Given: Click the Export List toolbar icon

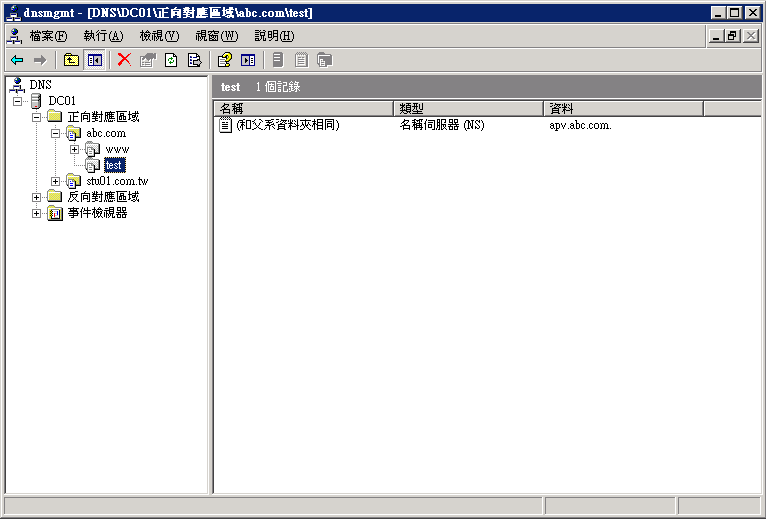Looking at the screenshot, I should 194,60.
